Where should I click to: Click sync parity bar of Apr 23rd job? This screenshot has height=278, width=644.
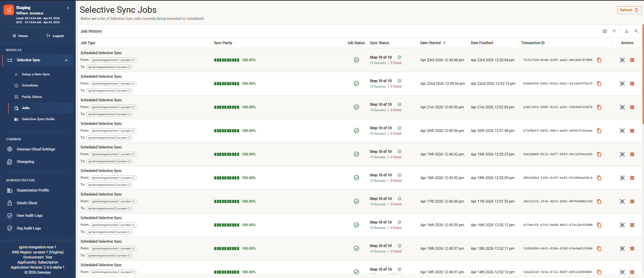pyautogui.click(x=227, y=60)
